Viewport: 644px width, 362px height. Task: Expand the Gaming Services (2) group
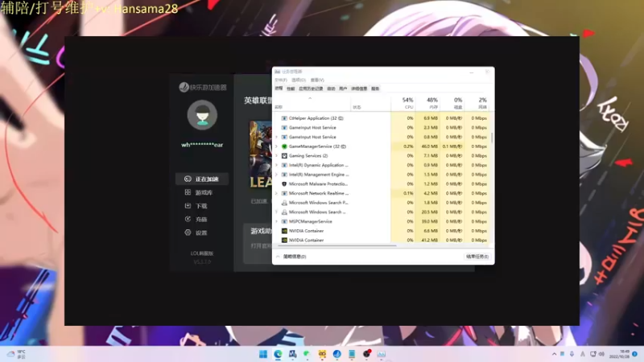[277, 156]
